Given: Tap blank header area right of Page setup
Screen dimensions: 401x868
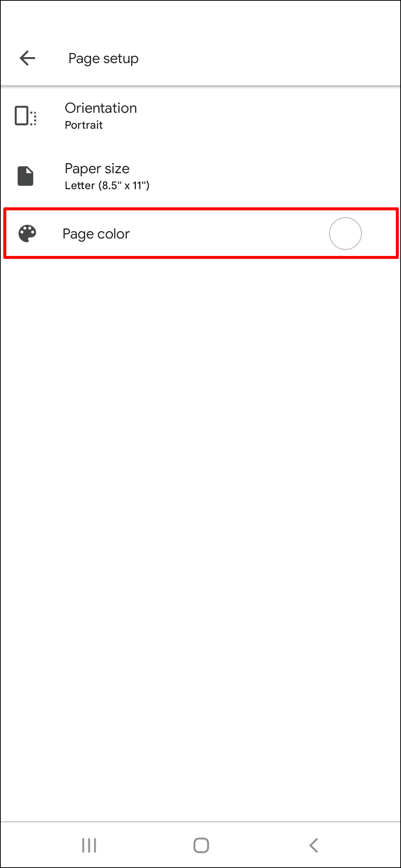Looking at the screenshot, I should click(267, 58).
